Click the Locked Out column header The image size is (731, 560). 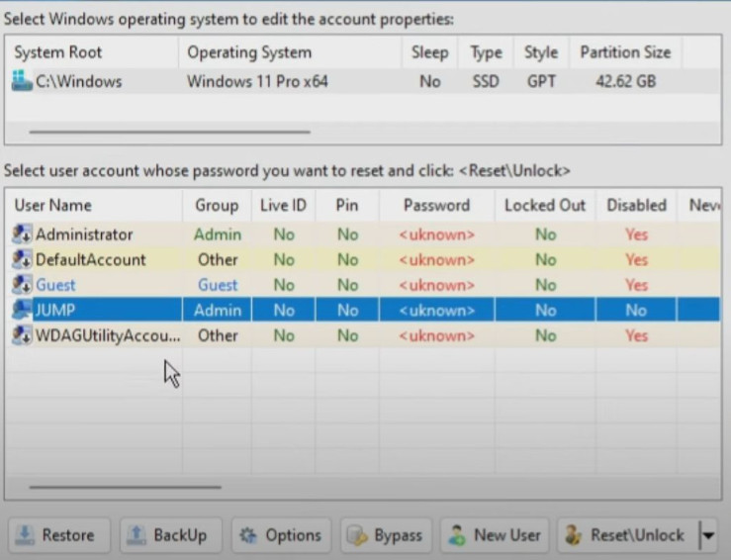pyautogui.click(x=545, y=205)
